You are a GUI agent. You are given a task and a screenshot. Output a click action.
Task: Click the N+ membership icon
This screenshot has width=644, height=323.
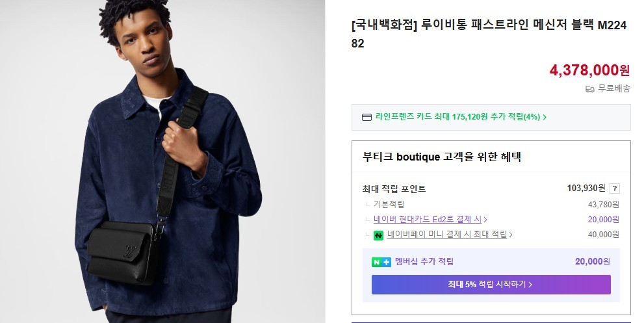point(381,262)
